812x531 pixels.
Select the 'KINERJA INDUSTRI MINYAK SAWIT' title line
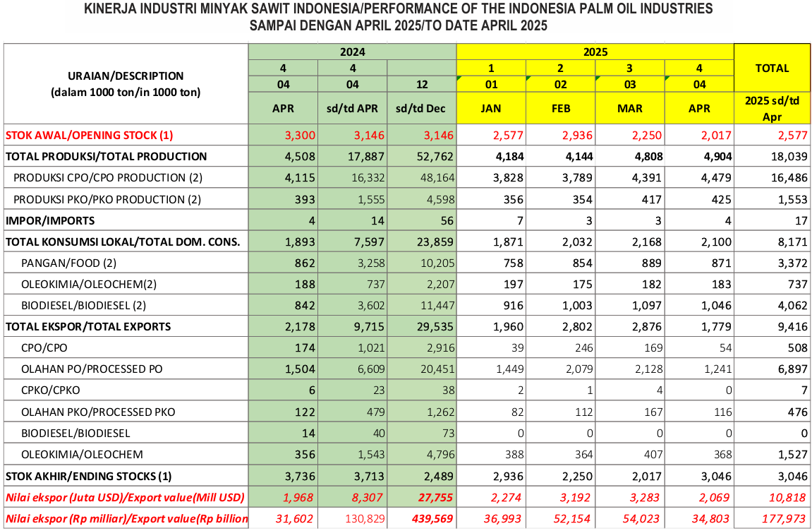pyautogui.click(x=398, y=8)
